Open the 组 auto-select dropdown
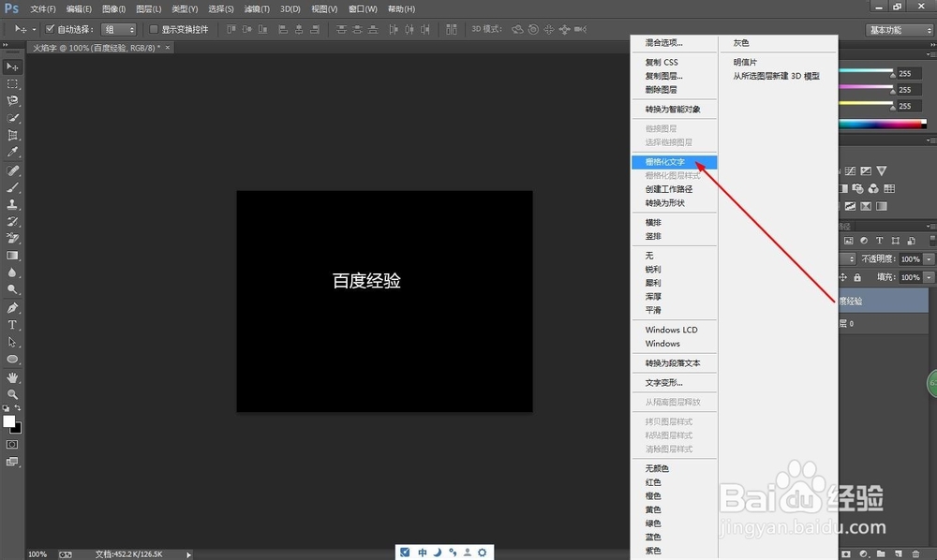The width and height of the screenshot is (937, 560). pyautogui.click(x=118, y=29)
